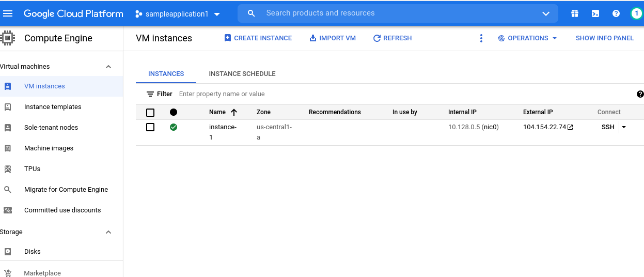The image size is (644, 277).
Task: Open the sampleapplication1 project selector
Action: [178, 14]
